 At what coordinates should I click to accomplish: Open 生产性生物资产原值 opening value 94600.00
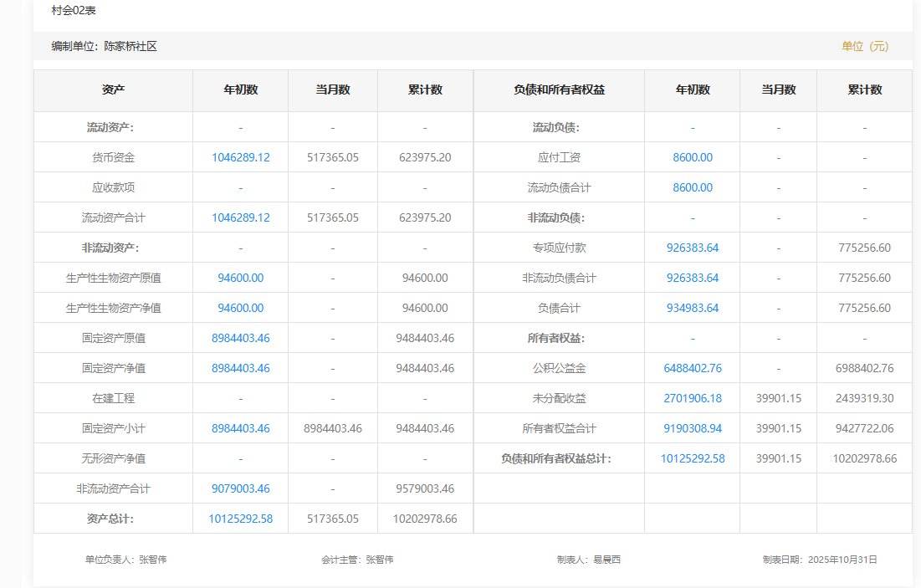pos(240,278)
